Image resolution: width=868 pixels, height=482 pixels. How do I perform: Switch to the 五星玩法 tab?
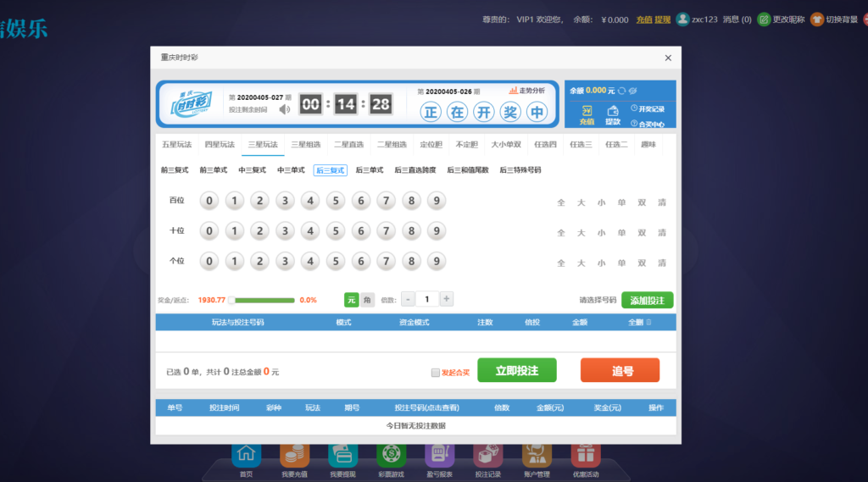click(176, 145)
